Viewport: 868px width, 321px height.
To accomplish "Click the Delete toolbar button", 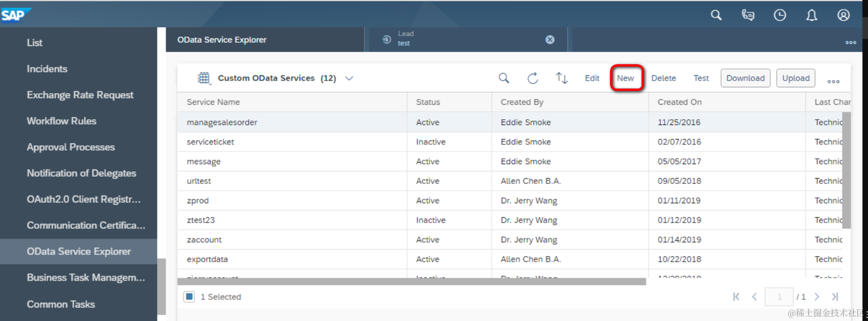I will coord(664,78).
